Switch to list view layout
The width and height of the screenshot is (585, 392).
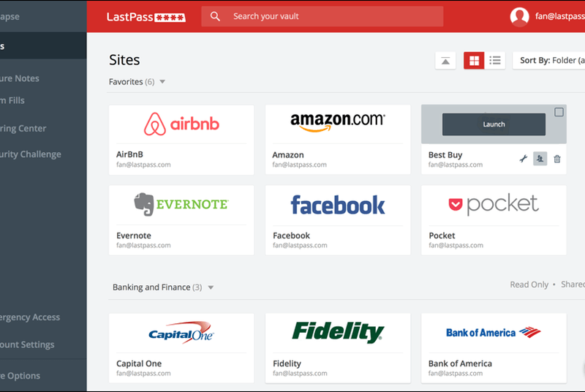click(495, 61)
